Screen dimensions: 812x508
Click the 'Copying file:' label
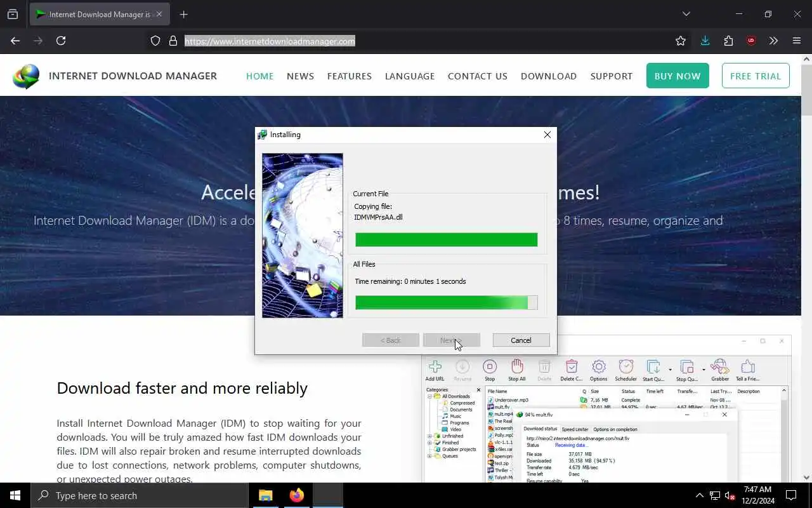pyautogui.click(x=373, y=206)
